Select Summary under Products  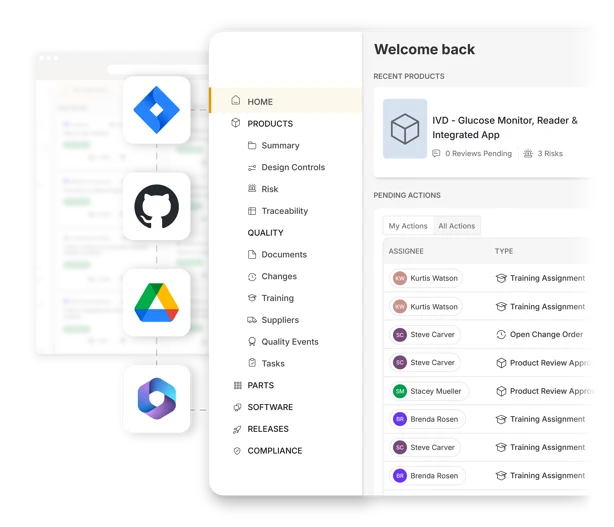coord(280,146)
